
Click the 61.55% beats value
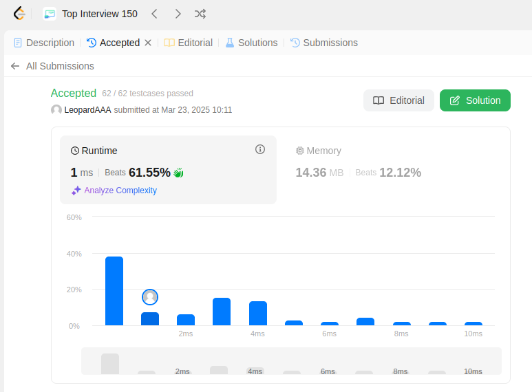pyautogui.click(x=149, y=172)
